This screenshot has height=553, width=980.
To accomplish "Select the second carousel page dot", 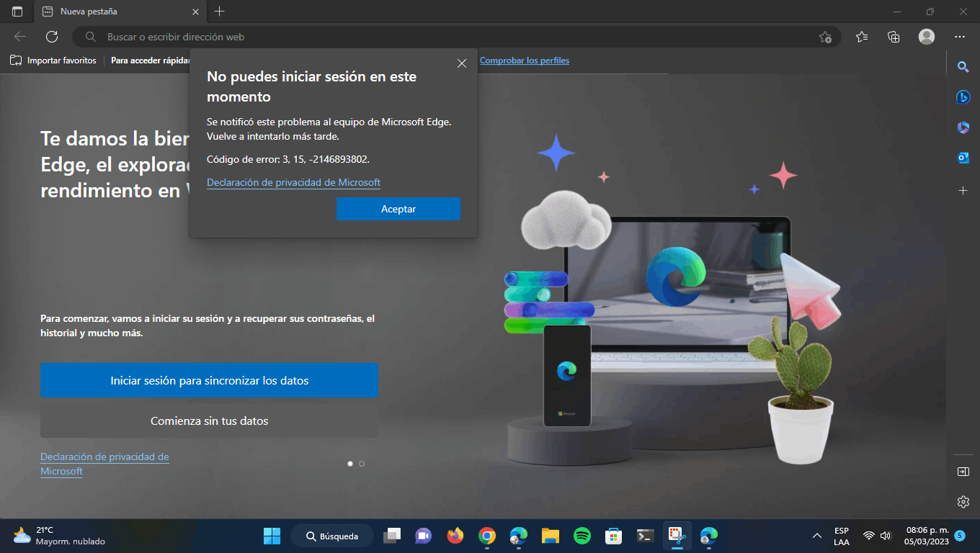I will pyautogui.click(x=362, y=464).
